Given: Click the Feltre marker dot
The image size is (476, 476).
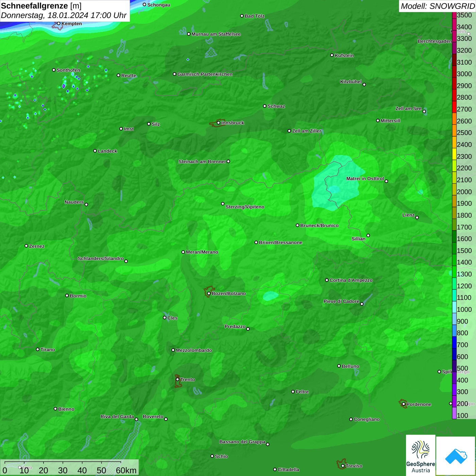Looking at the screenshot, I should [293, 392].
